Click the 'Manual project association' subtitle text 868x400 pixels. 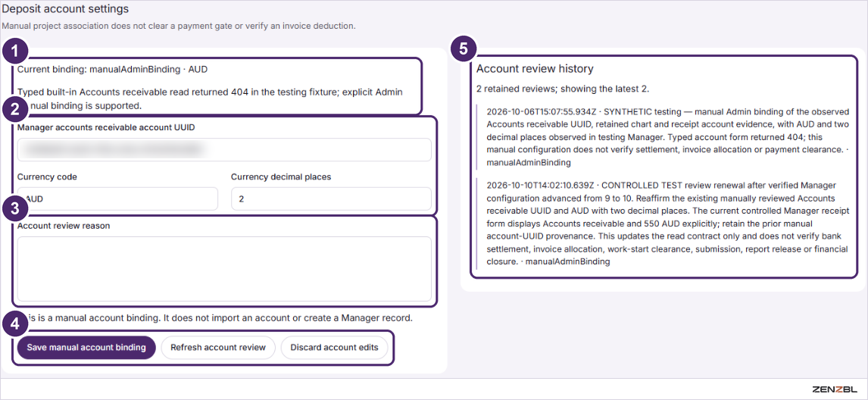pyautogui.click(x=179, y=26)
